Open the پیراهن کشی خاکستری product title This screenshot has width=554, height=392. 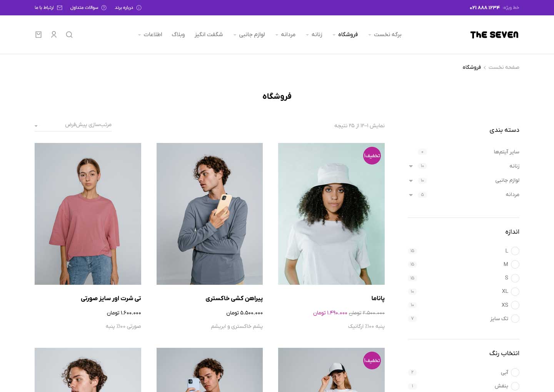pos(234,298)
